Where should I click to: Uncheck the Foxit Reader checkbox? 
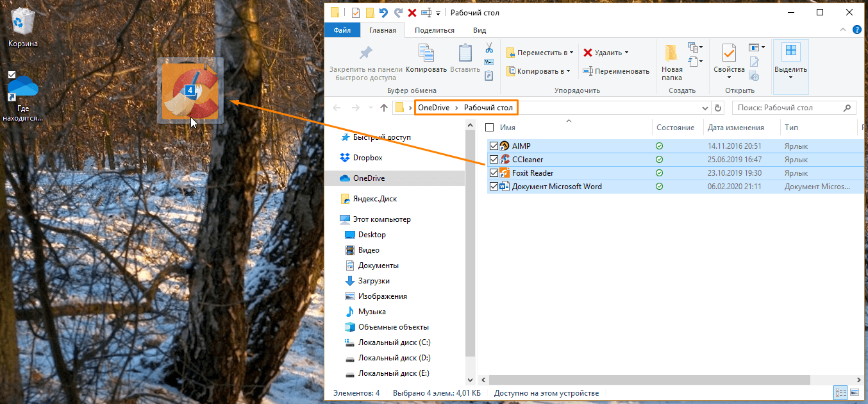[494, 173]
